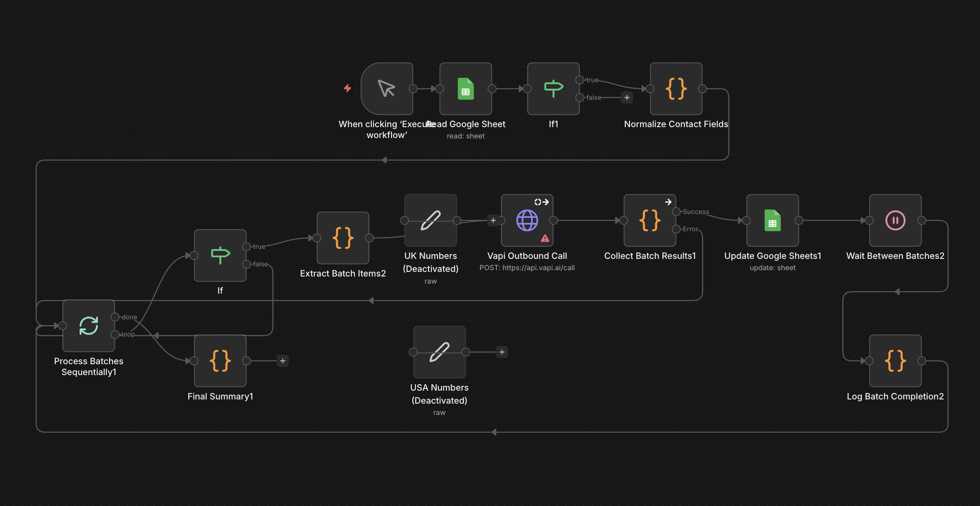980x506 pixels.
Task: Open the Final Summary1 code node
Action: tap(220, 361)
